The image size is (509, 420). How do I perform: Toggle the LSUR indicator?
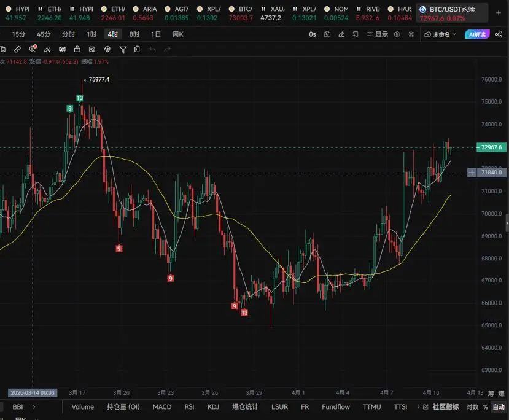(279, 406)
